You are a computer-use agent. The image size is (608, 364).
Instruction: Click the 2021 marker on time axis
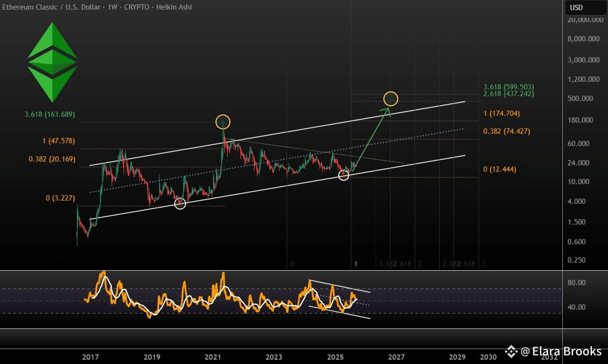pos(213,357)
